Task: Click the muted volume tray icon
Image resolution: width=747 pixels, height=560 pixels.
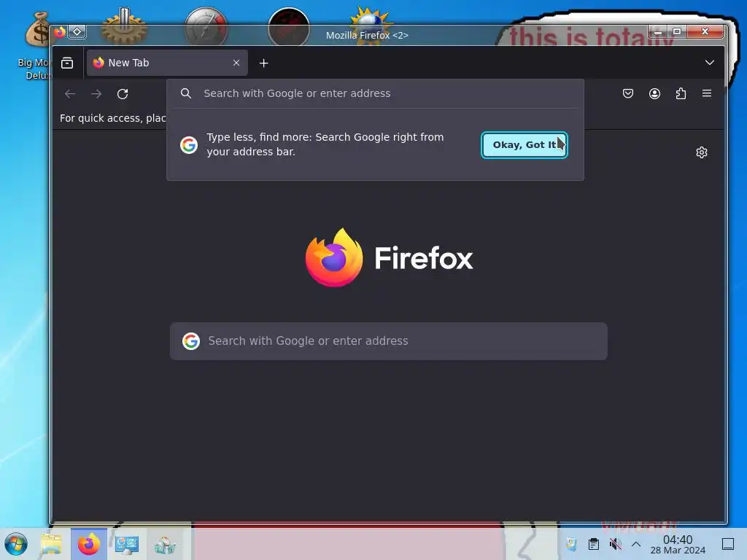Action: 615,544
